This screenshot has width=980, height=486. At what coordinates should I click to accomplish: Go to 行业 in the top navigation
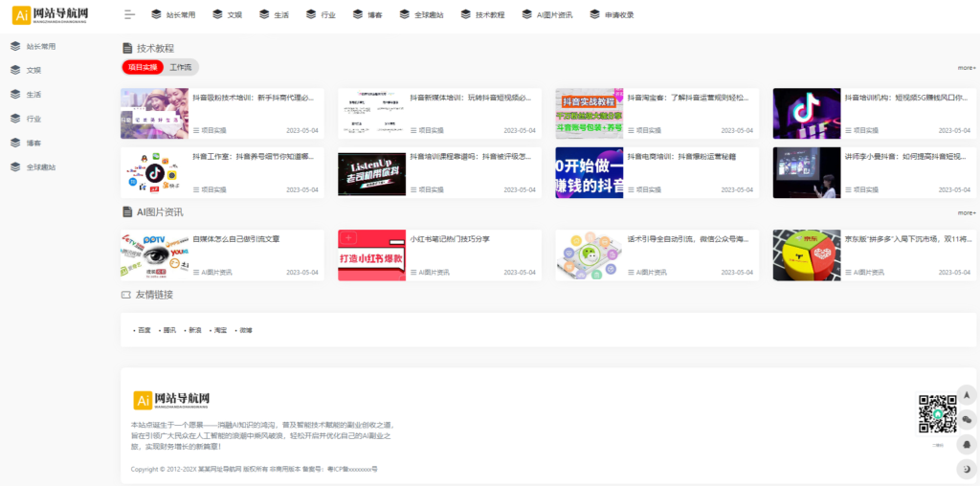point(322,15)
